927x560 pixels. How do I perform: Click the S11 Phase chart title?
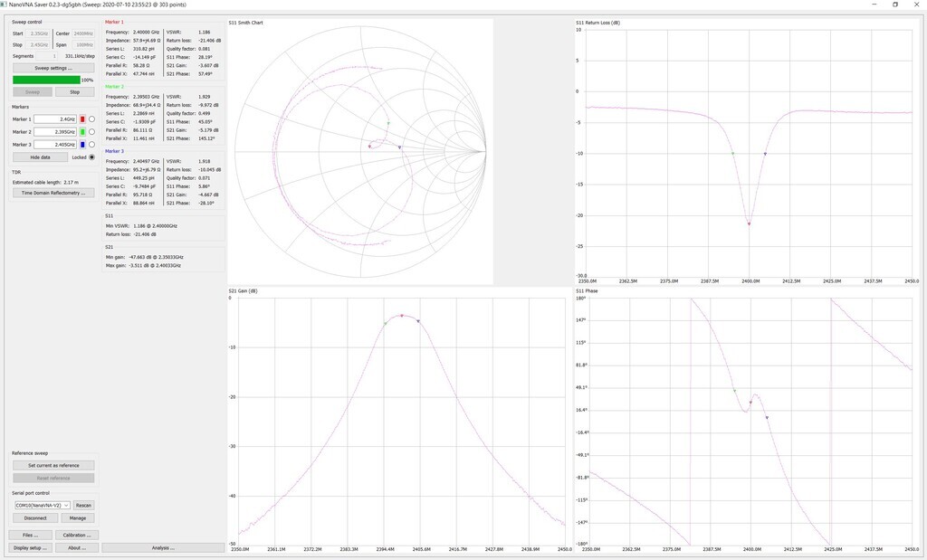[587, 291]
